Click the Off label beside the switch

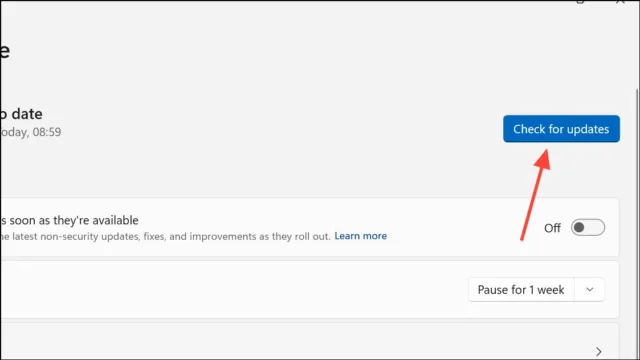[552, 228]
